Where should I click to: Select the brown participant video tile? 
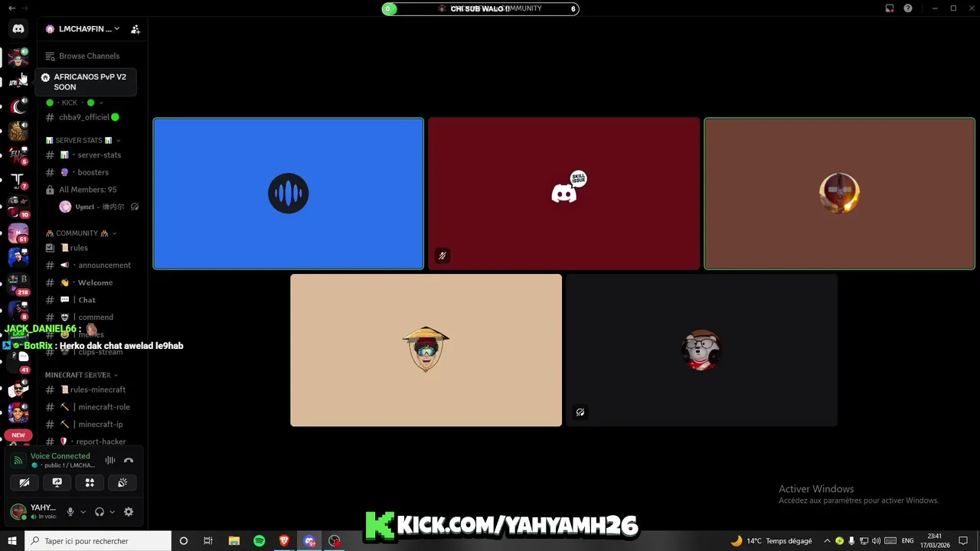coord(839,194)
